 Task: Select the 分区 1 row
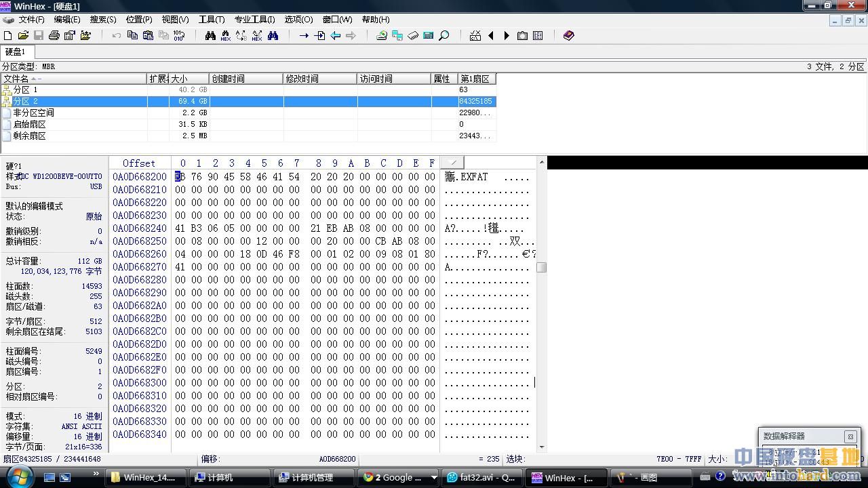[x=249, y=89]
